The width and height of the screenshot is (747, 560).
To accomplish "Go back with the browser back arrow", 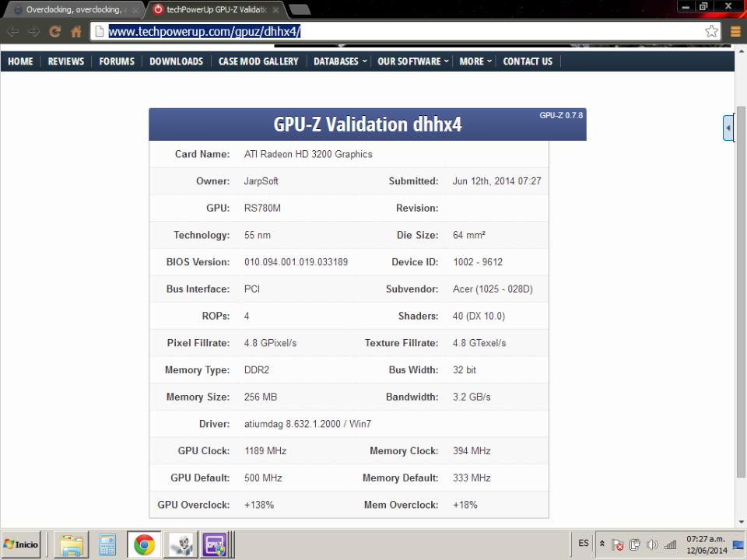I will [12, 32].
